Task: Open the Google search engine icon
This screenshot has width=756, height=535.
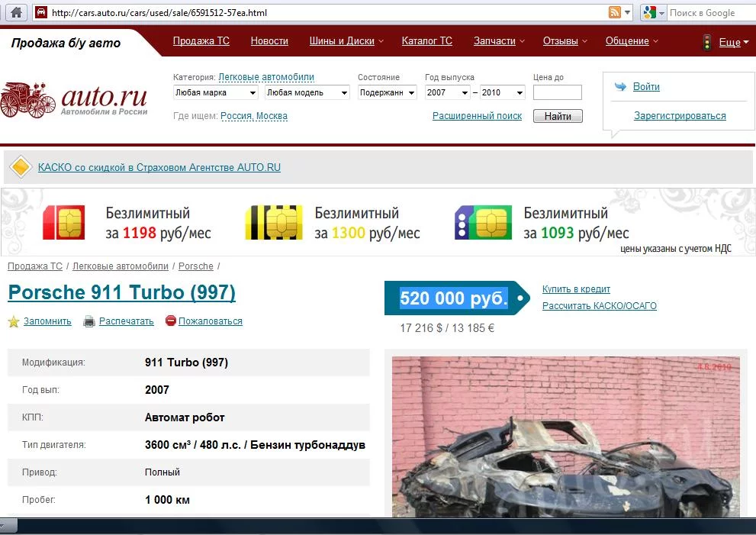Action: [x=649, y=12]
